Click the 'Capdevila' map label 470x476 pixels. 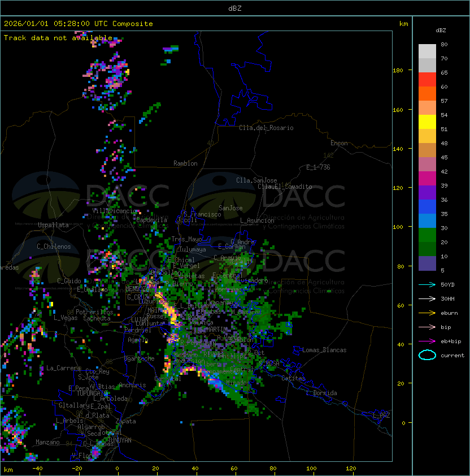[152, 220]
